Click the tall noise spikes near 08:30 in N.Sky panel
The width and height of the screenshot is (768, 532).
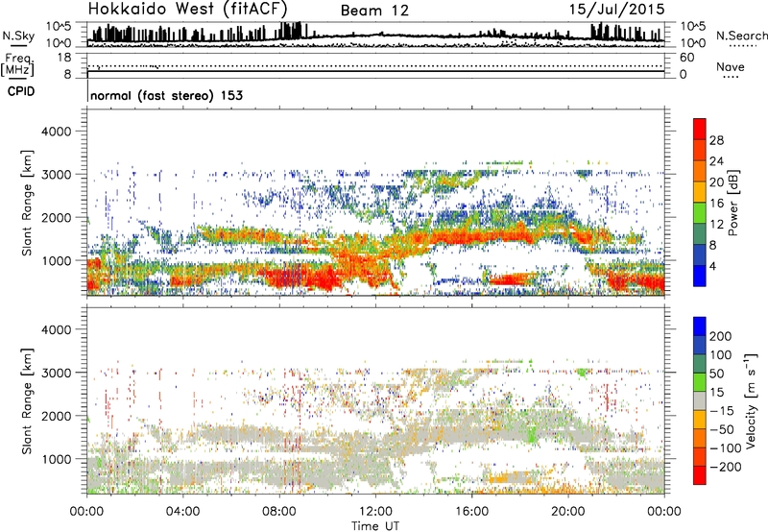(x=290, y=31)
